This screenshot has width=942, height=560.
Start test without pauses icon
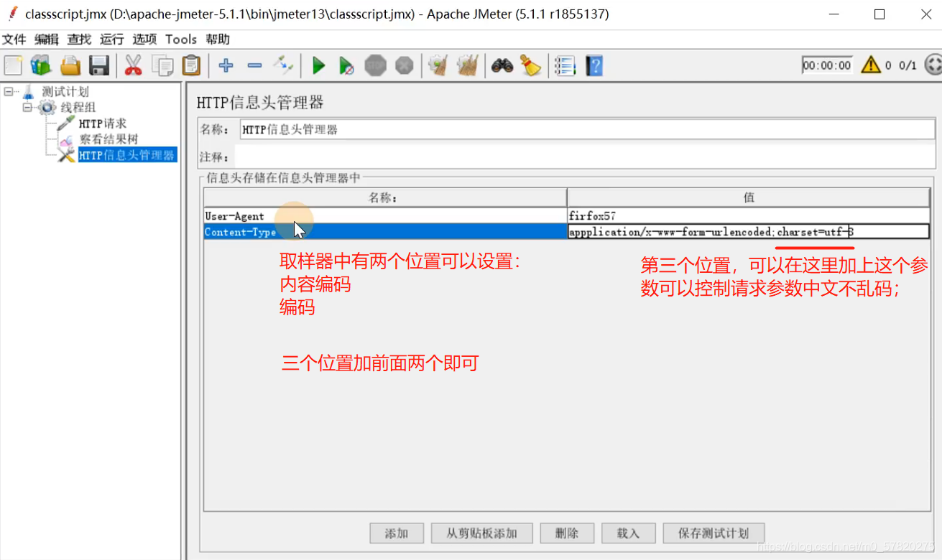click(346, 66)
